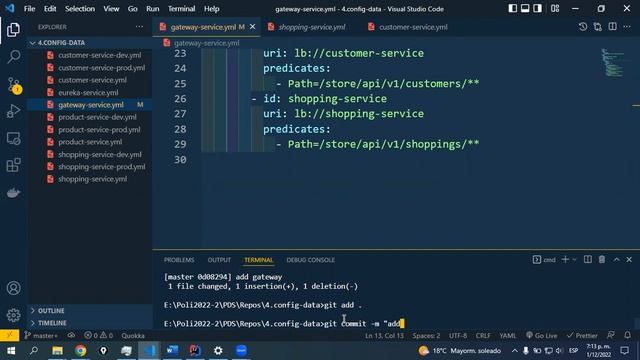Open the Remote Explorer view

click(13, 138)
